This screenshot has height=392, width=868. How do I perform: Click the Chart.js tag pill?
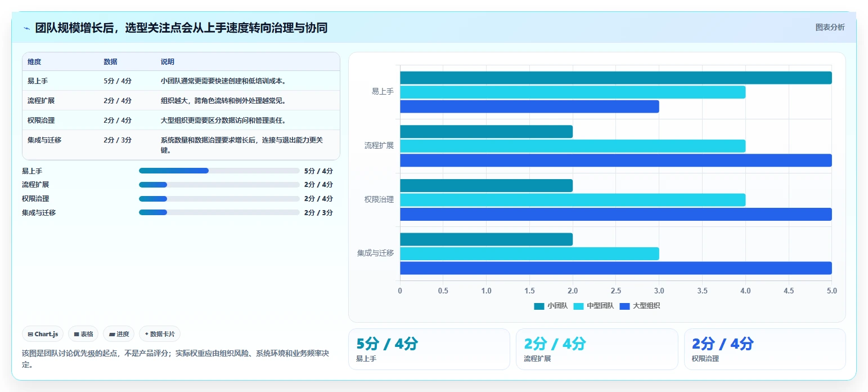43,334
